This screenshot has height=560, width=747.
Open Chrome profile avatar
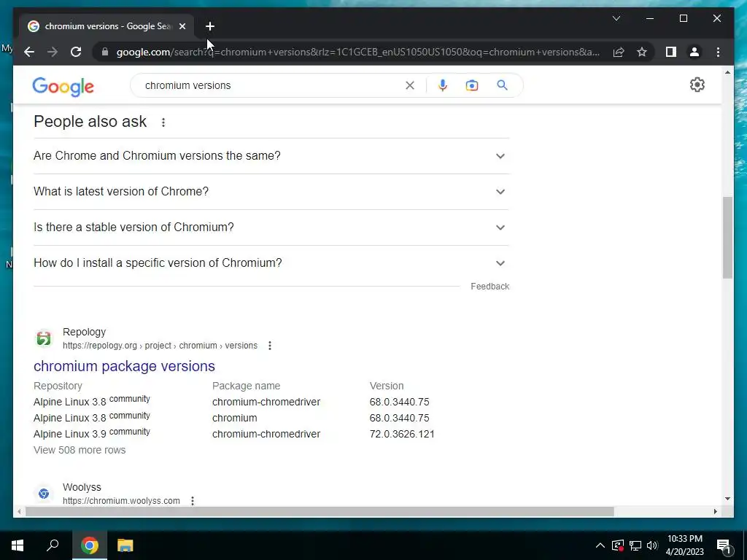tap(694, 52)
